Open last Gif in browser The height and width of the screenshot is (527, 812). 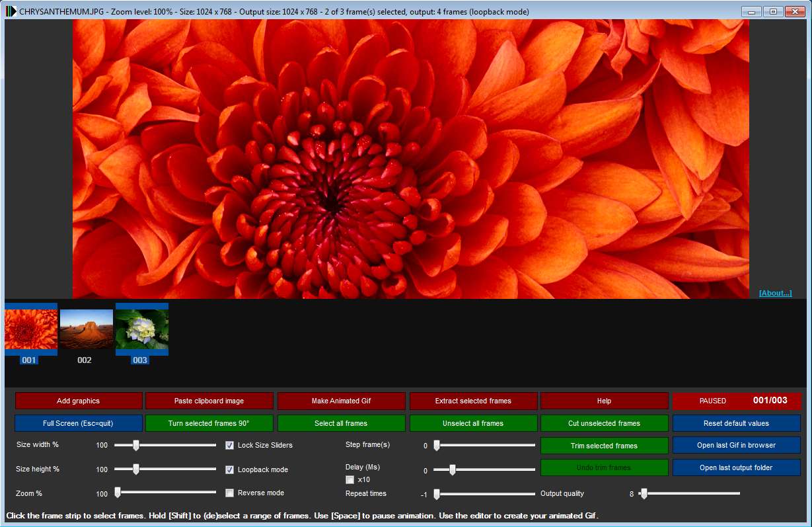[x=736, y=445]
